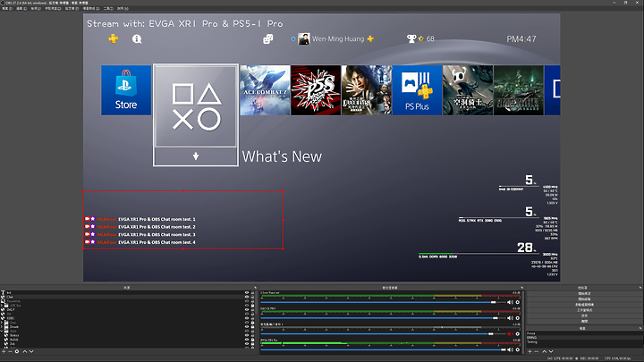The height and width of the screenshot is (362, 644).
Task: Click the PS Plus tile in preview
Action: [x=417, y=90]
